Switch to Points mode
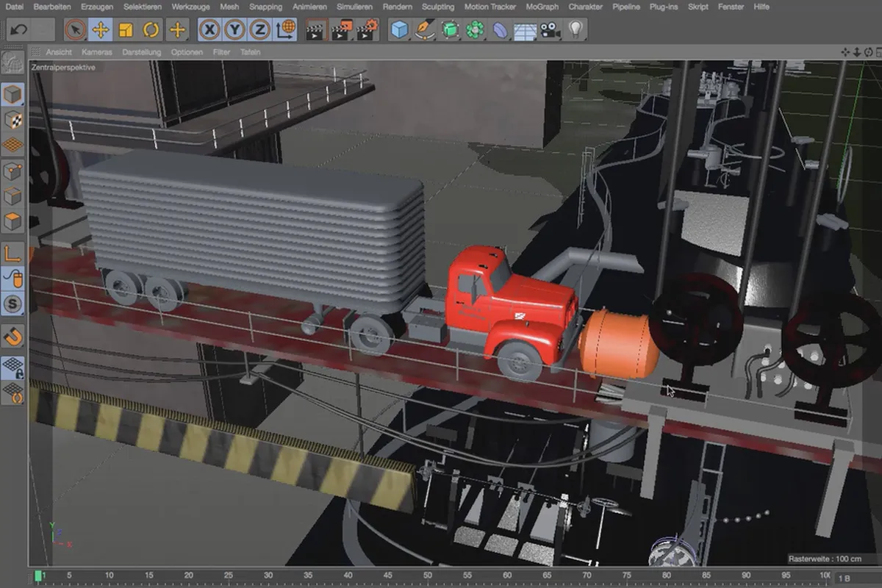Image resolution: width=882 pixels, height=588 pixels. tap(12, 171)
